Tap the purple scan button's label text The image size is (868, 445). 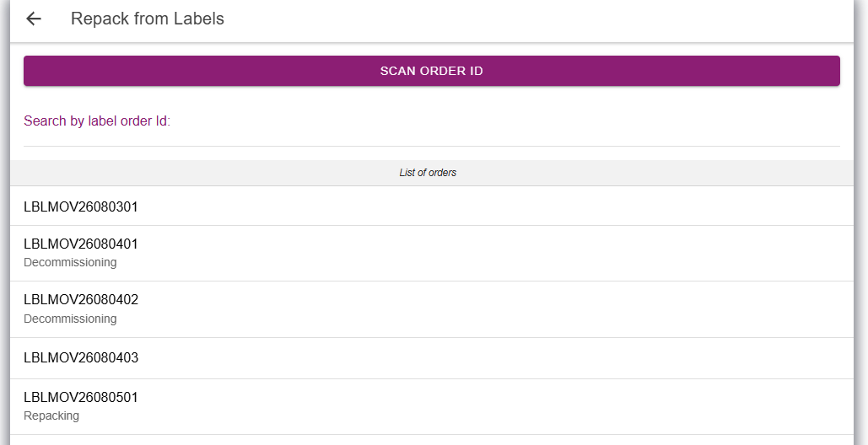tap(431, 71)
